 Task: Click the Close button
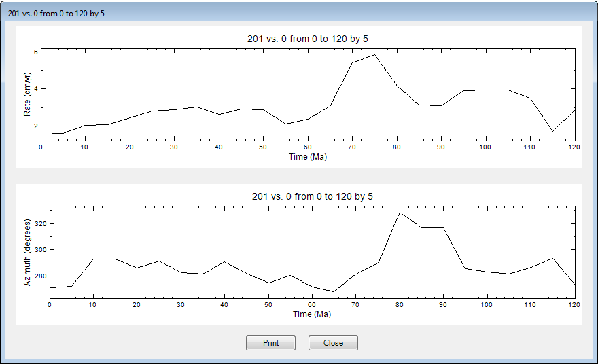(x=333, y=343)
